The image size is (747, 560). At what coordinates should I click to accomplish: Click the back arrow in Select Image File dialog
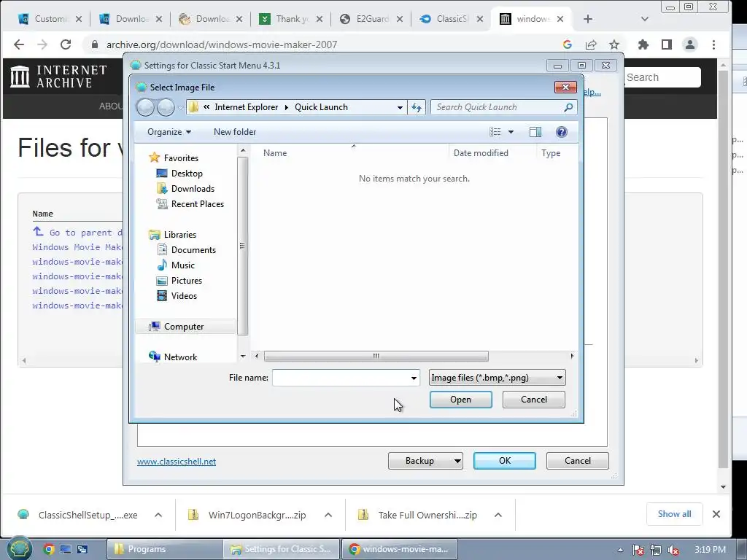pos(145,108)
